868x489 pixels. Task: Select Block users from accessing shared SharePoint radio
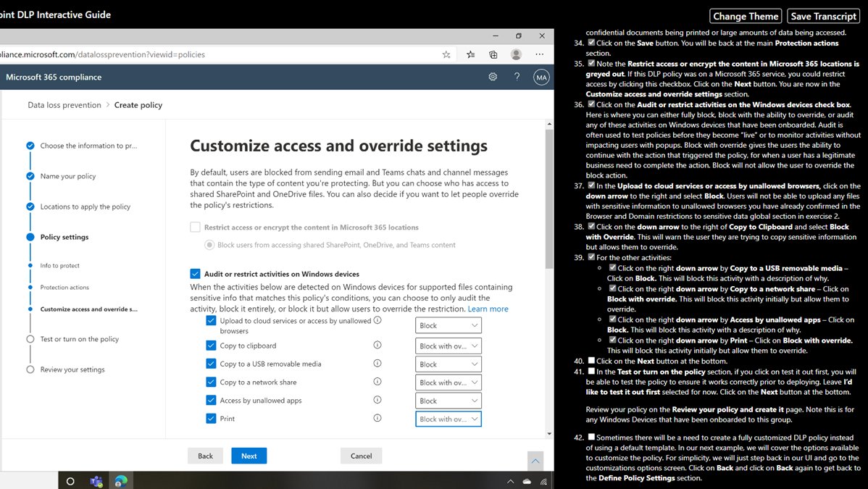coord(209,245)
